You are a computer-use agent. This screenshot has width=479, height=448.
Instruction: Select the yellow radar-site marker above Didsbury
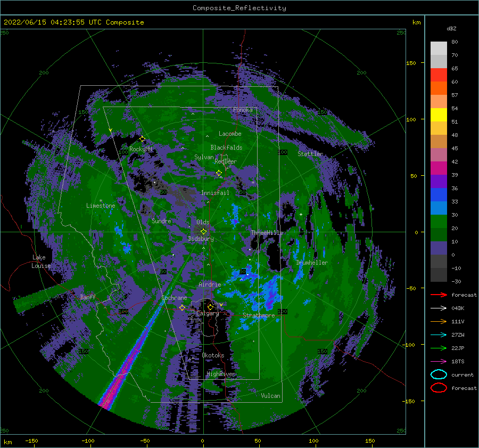click(x=203, y=232)
